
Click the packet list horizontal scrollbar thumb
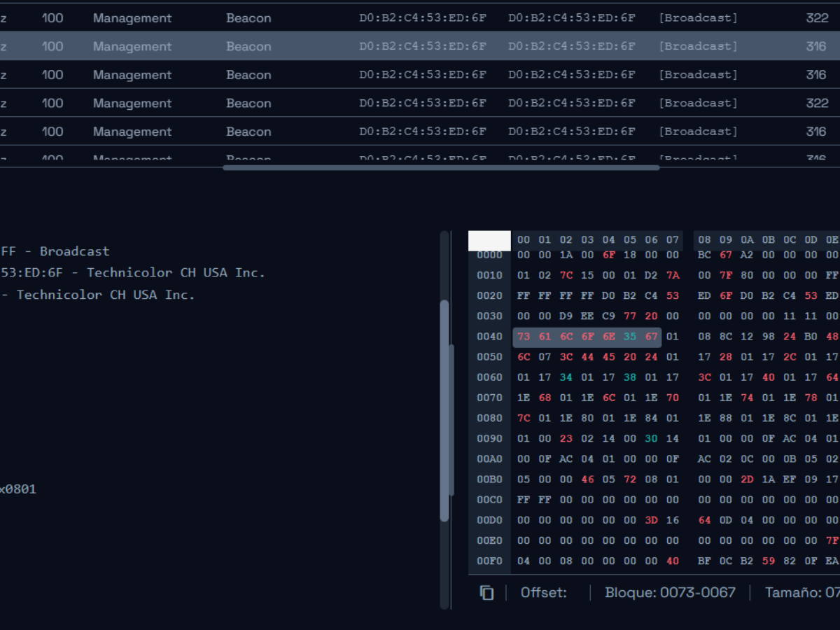pyautogui.click(x=441, y=168)
